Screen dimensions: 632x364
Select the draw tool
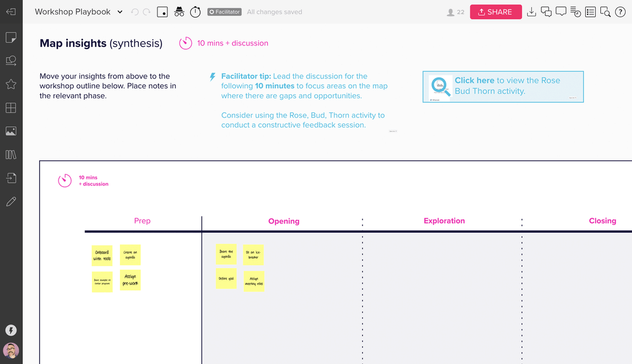pos(11,201)
